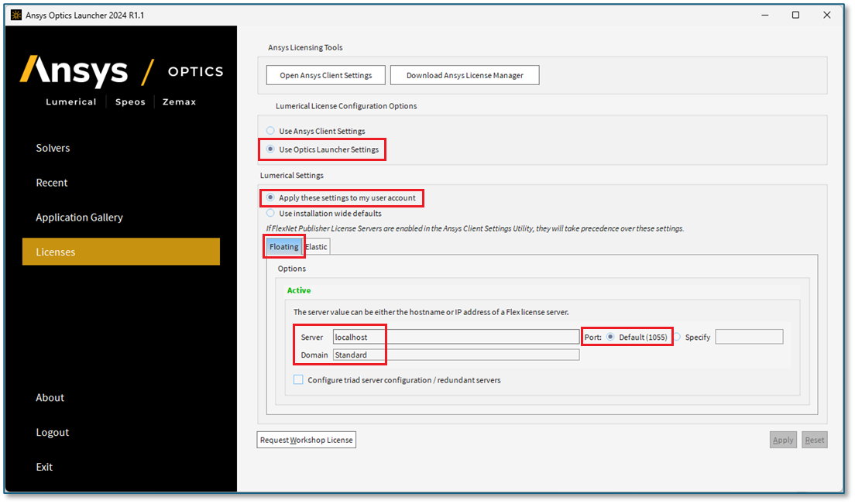This screenshot has width=855, height=504.
Task: Open Ansys Client Settings
Action: [325, 75]
